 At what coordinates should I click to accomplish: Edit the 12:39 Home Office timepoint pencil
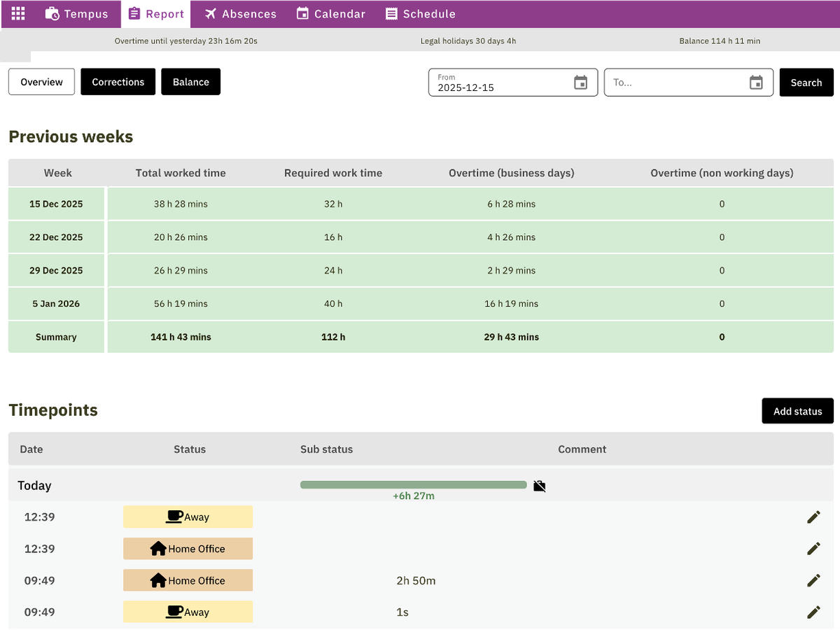point(813,549)
